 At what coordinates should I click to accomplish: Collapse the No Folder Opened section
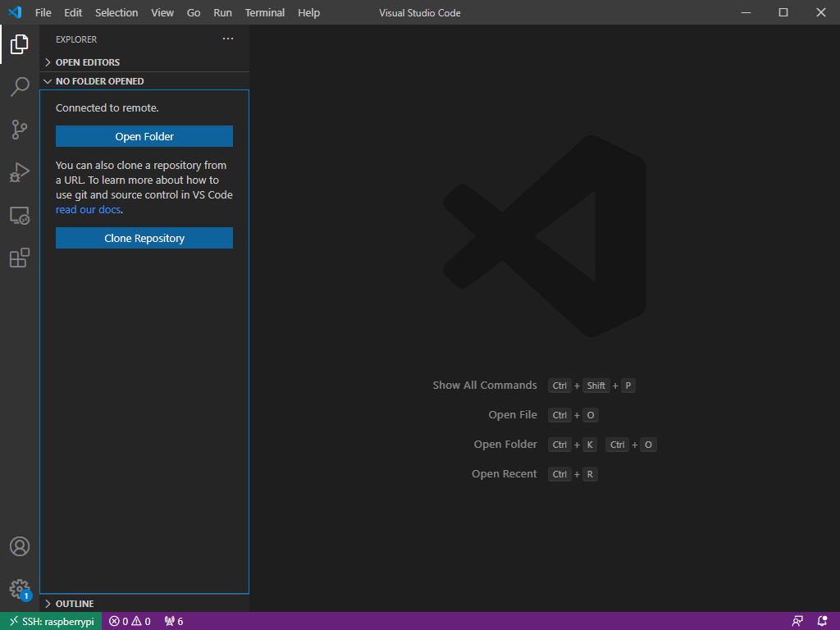click(x=144, y=81)
